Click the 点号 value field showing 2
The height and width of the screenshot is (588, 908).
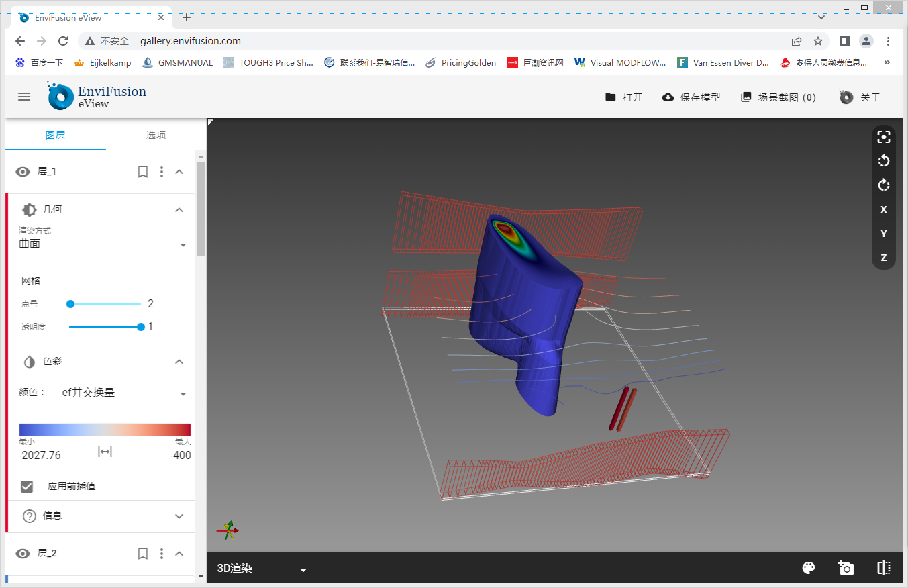168,304
